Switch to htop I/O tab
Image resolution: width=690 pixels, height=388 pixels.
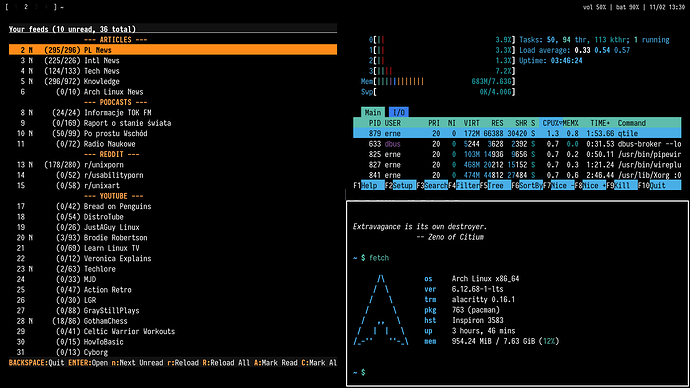(x=399, y=113)
